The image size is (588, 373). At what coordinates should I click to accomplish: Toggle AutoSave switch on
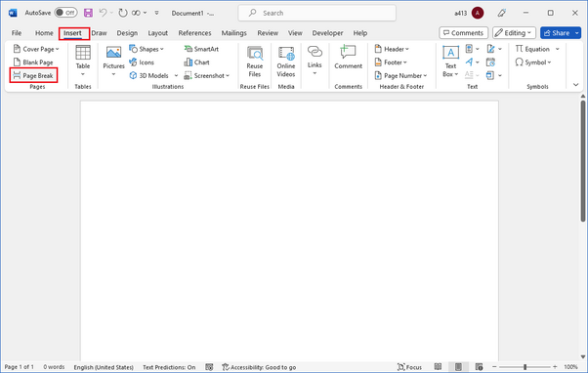point(65,13)
